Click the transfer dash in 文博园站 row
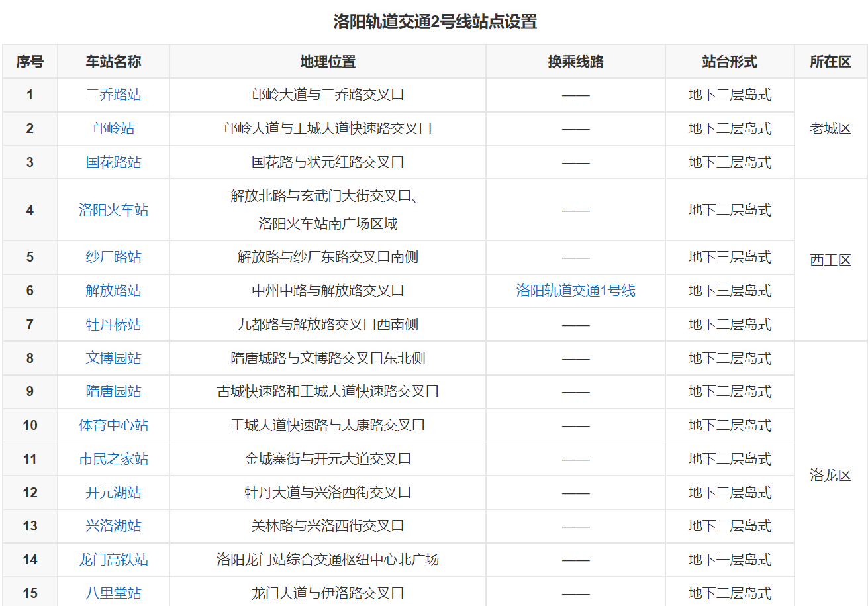 coord(575,358)
